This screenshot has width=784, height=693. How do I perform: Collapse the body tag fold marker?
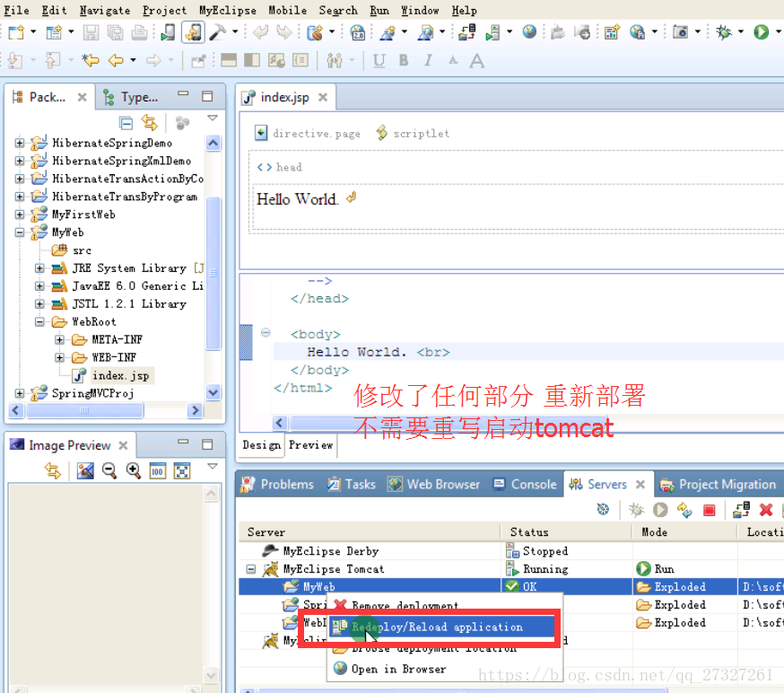click(266, 332)
